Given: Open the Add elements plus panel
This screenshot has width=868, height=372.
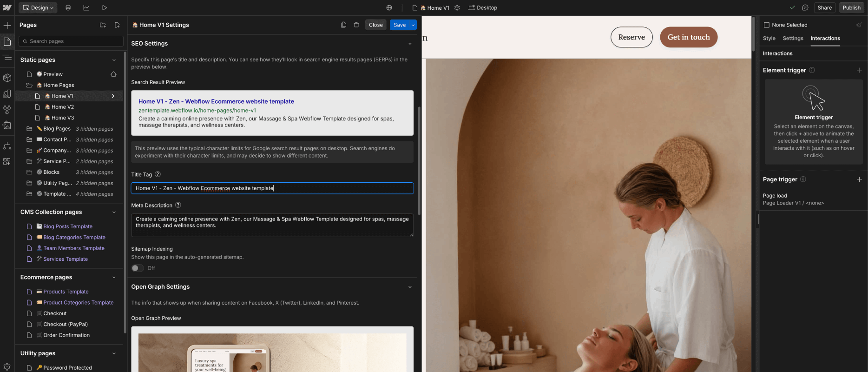Looking at the screenshot, I should [x=7, y=26].
